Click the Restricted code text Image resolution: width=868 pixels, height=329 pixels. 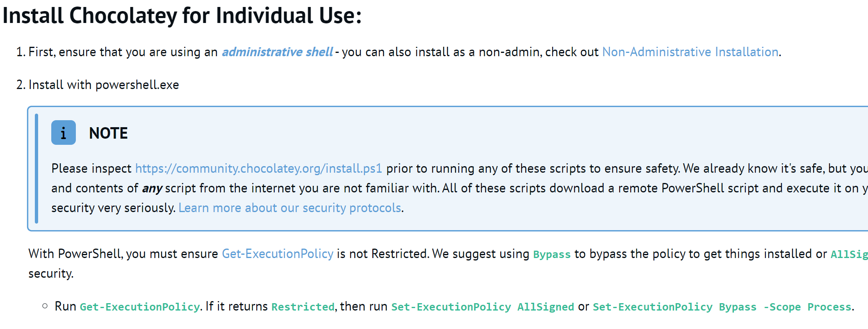click(303, 307)
